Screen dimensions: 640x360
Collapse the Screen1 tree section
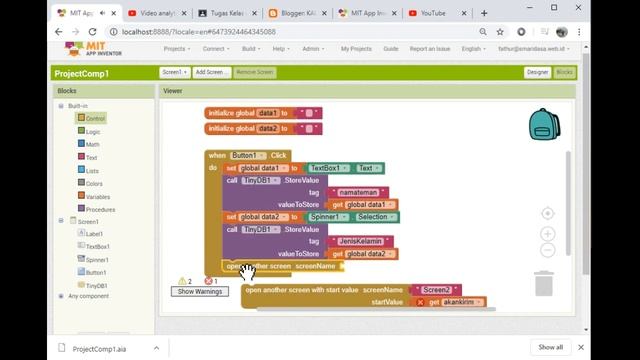click(x=61, y=221)
